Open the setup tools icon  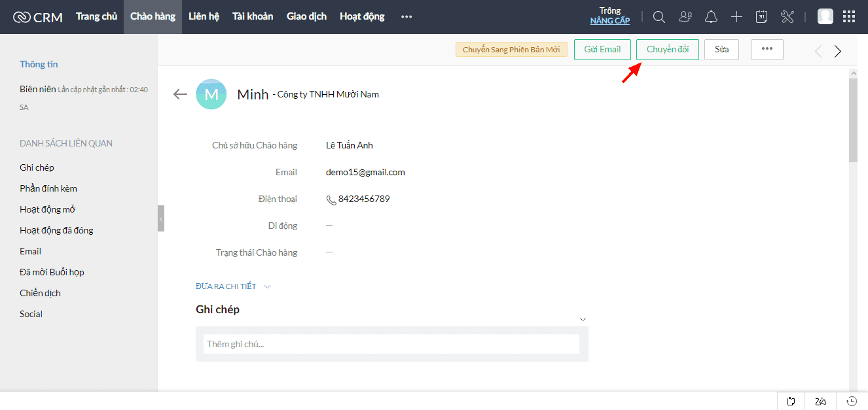[x=787, y=17]
